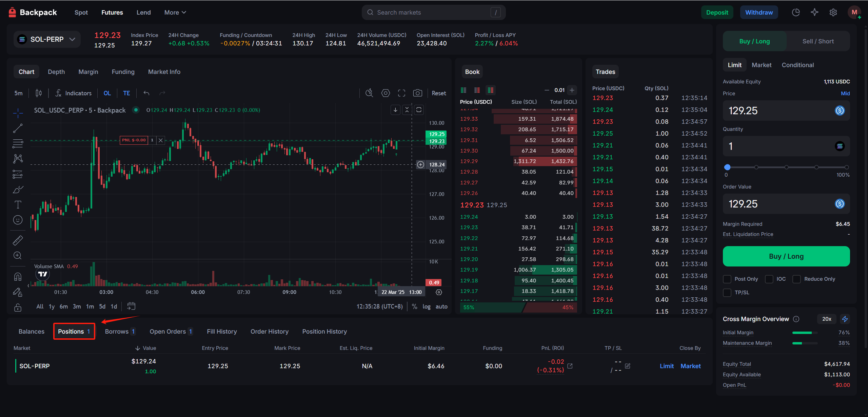The image size is (868, 417).
Task: Click the lock all drawings icon
Action: pyautogui.click(x=18, y=307)
